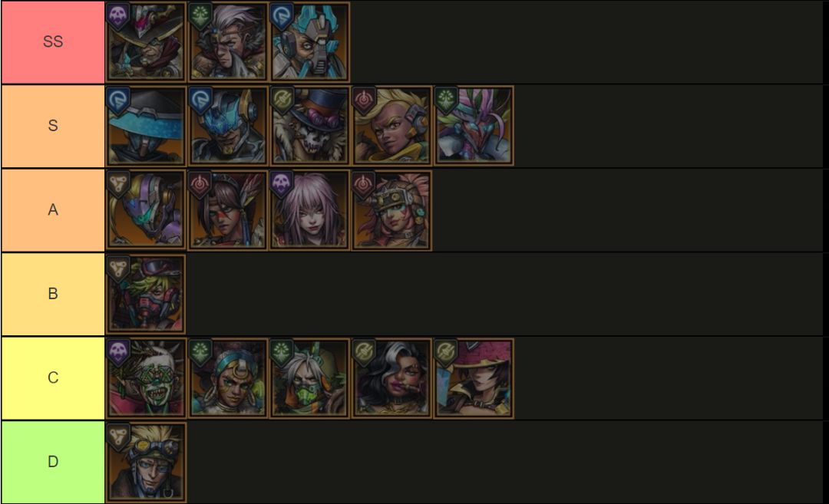Click the pink wide-hat hero in C tier
The width and height of the screenshot is (829, 504).
(474, 378)
